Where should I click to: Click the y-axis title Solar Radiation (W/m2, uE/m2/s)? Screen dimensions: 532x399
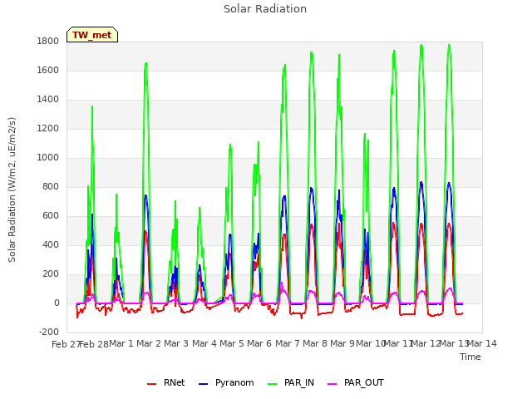click(x=12, y=190)
